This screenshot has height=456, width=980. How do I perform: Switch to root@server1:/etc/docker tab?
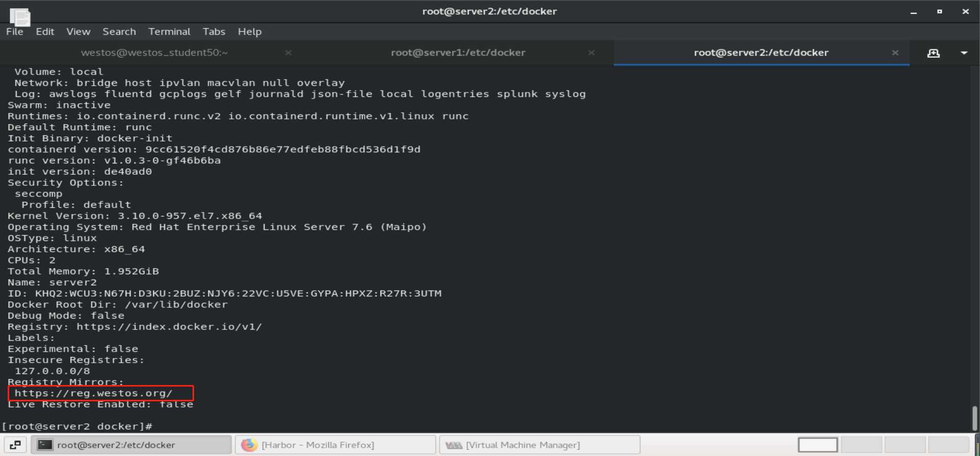point(458,53)
